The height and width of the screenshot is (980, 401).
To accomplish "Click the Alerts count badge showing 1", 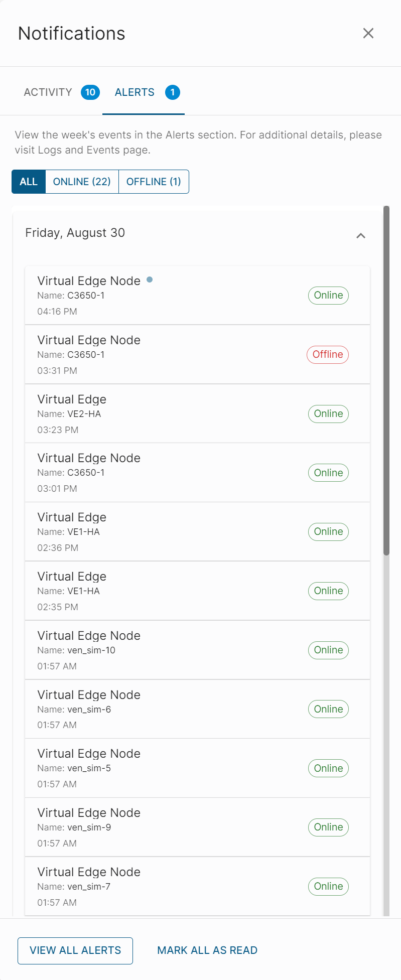I will tap(173, 92).
